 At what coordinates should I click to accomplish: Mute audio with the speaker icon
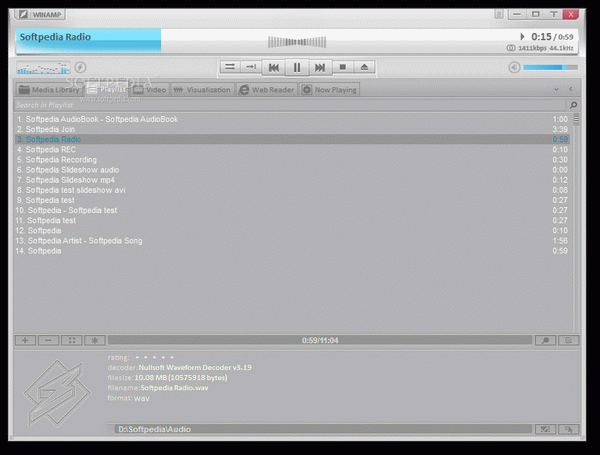(x=514, y=67)
